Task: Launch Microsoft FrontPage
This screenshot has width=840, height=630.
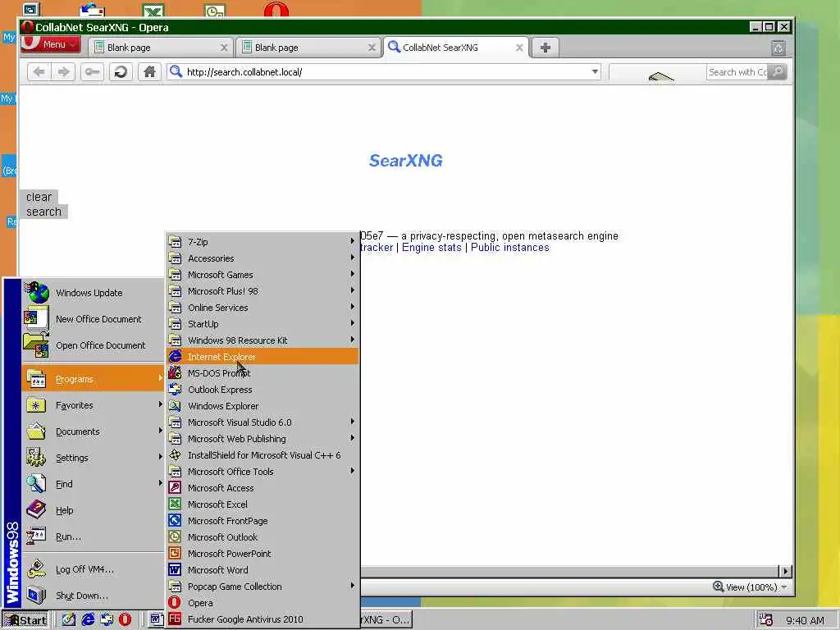Action: click(x=262, y=521)
